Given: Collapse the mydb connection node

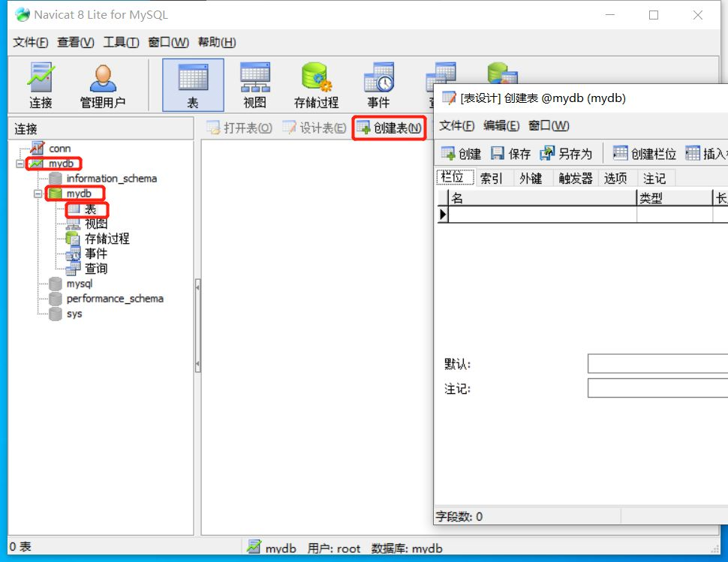Looking at the screenshot, I should tap(20, 164).
